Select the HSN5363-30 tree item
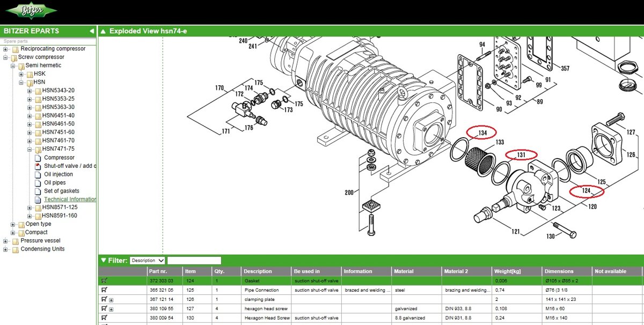The width and height of the screenshot is (644, 325). [58, 107]
